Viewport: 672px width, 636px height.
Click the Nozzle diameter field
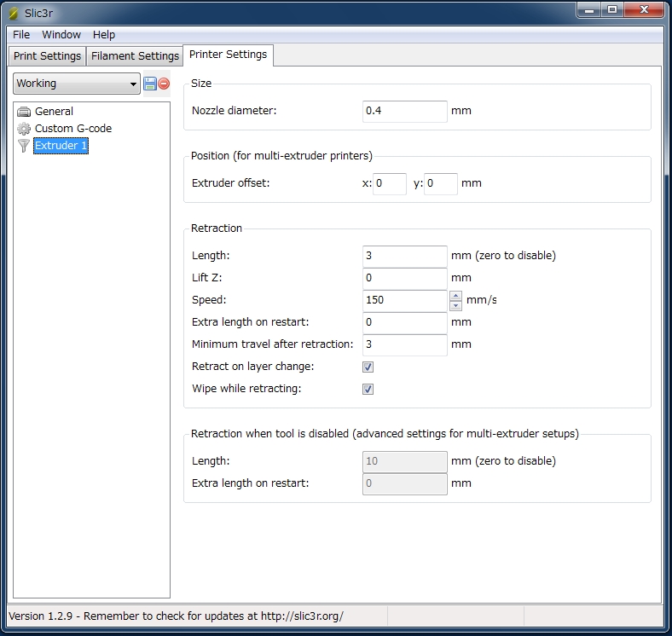pos(404,112)
